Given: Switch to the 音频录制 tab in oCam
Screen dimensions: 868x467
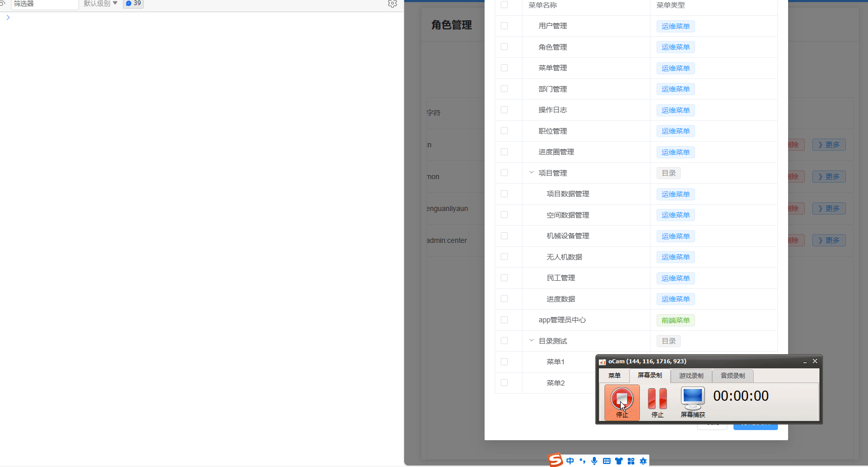Looking at the screenshot, I should (733, 375).
